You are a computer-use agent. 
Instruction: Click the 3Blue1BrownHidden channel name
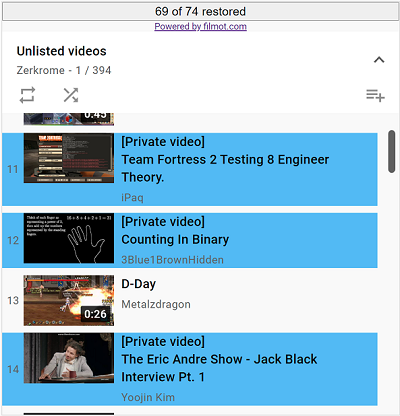click(x=172, y=260)
